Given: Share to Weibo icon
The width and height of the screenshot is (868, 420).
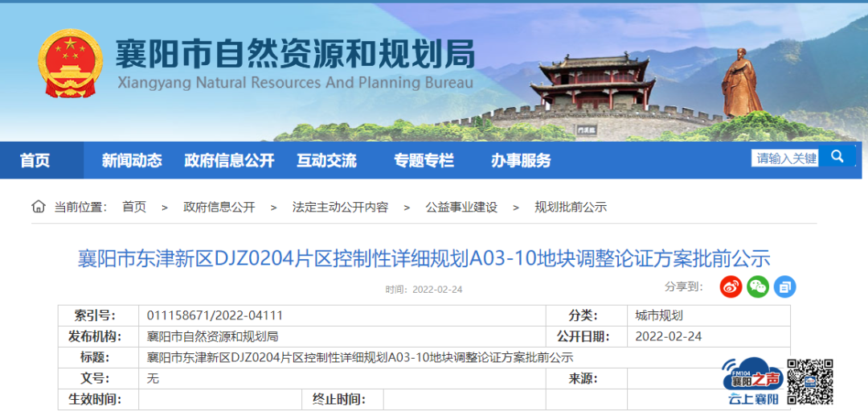Looking at the screenshot, I should click(x=731, y=286).
